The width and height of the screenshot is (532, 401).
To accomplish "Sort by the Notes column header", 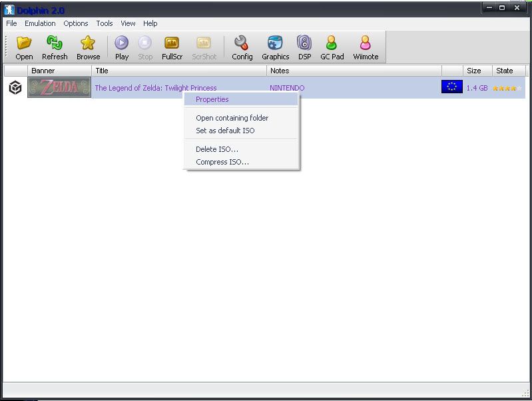I will pos(354,71).
